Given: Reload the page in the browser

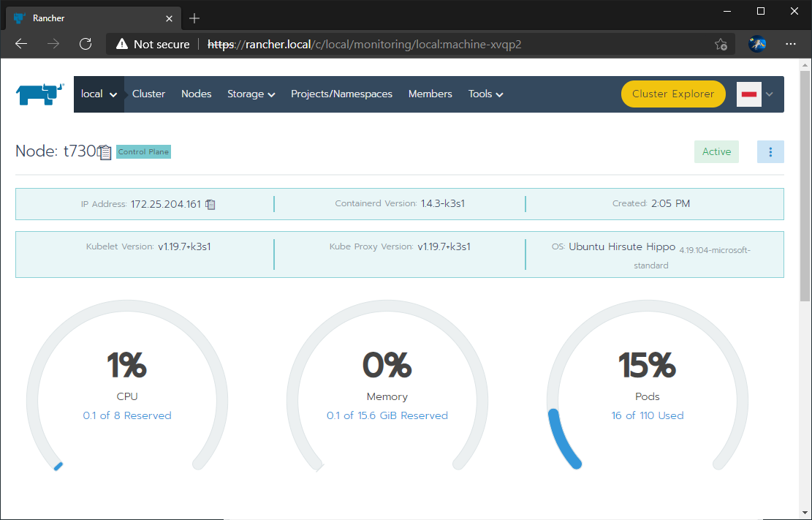Looking at the screenshot, I should tap(86, 44).
